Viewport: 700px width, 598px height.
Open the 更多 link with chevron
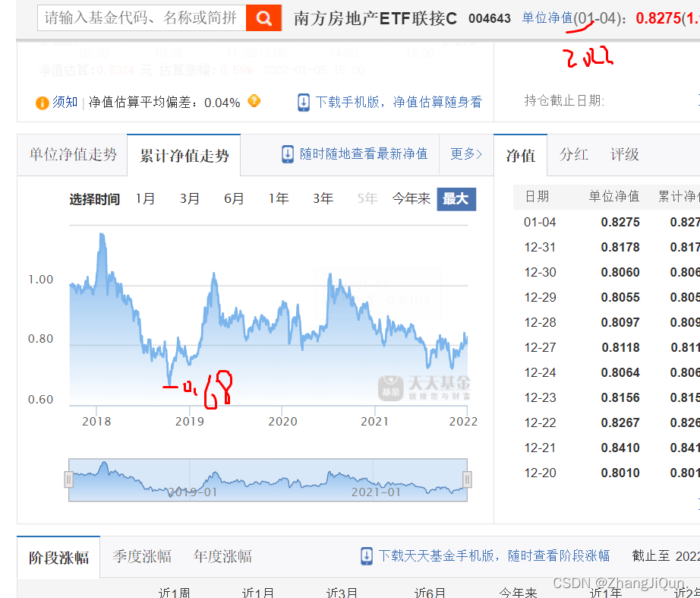click(x=466, y=154)
